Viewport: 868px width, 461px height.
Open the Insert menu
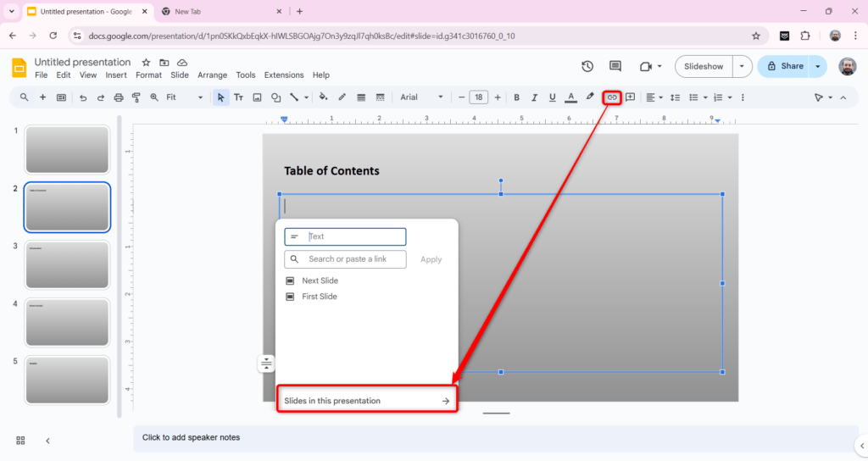point(116,75)
